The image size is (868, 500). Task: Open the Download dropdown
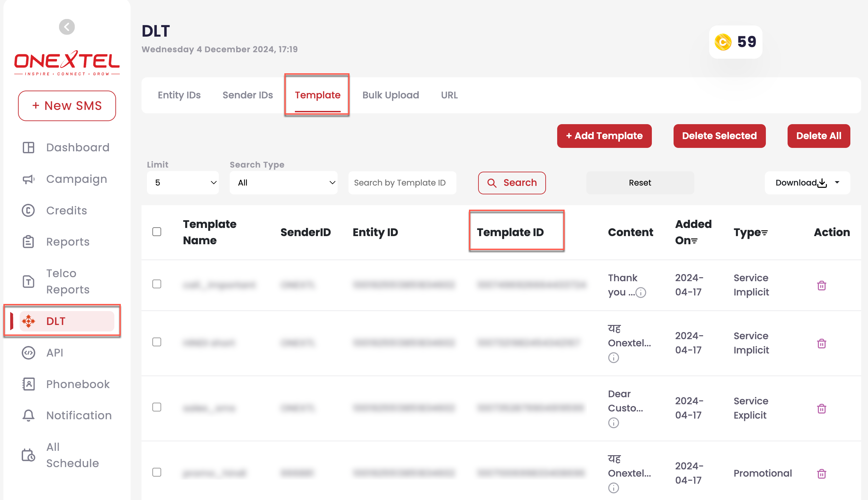point(807,183)
